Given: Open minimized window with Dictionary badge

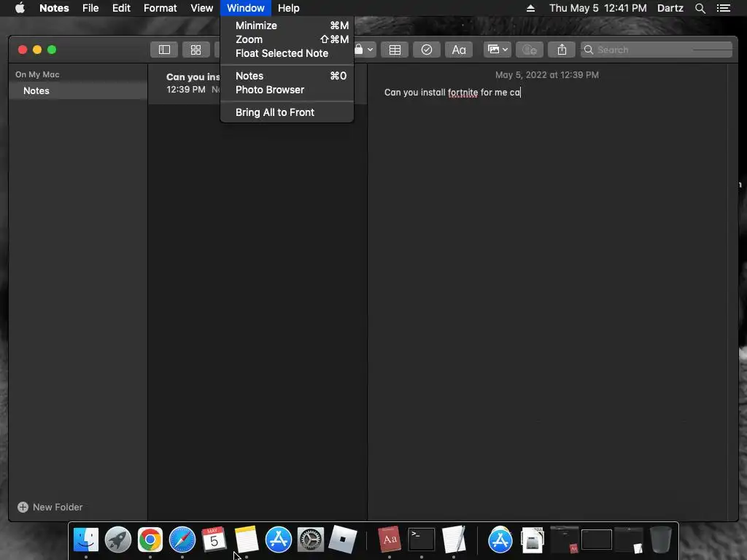Looking at the screenshot, I should point(565,540).
